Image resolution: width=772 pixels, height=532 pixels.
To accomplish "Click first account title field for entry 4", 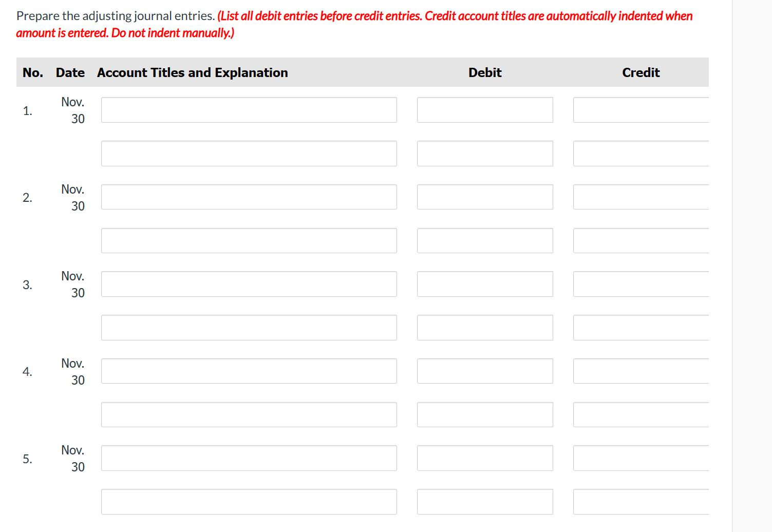I will pyautogui.click(x=249, y=371).
